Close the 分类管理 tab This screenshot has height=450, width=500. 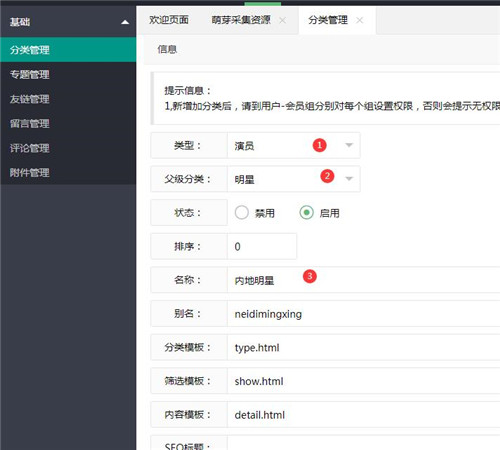coord(359,20)
